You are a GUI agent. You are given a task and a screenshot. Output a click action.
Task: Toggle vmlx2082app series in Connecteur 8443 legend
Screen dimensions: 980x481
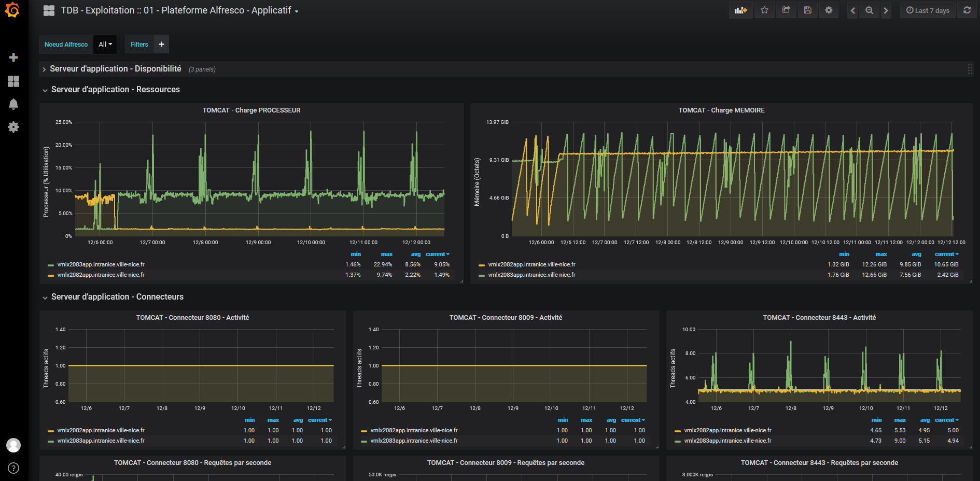pos(727,430)
